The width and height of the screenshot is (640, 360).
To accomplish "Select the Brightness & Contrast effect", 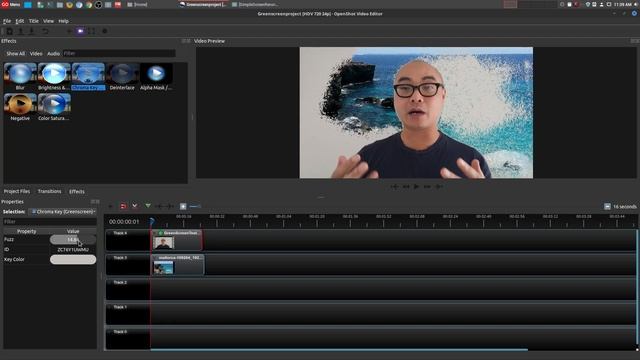I will (x=54, y=77).
